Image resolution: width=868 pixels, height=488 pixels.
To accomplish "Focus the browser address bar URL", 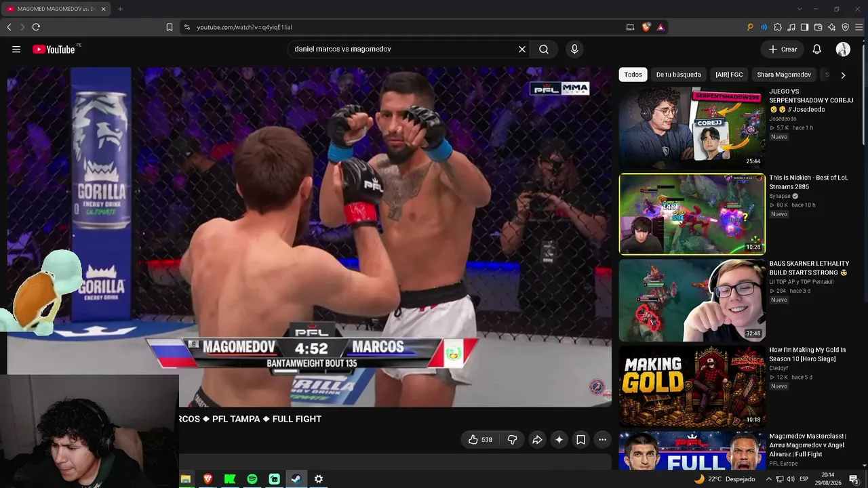I will (244, 27).
